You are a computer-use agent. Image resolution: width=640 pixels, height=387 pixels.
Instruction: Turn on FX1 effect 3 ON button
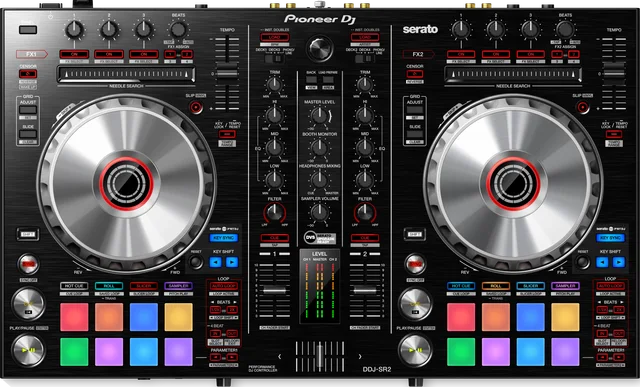click(x=144, y=54)
